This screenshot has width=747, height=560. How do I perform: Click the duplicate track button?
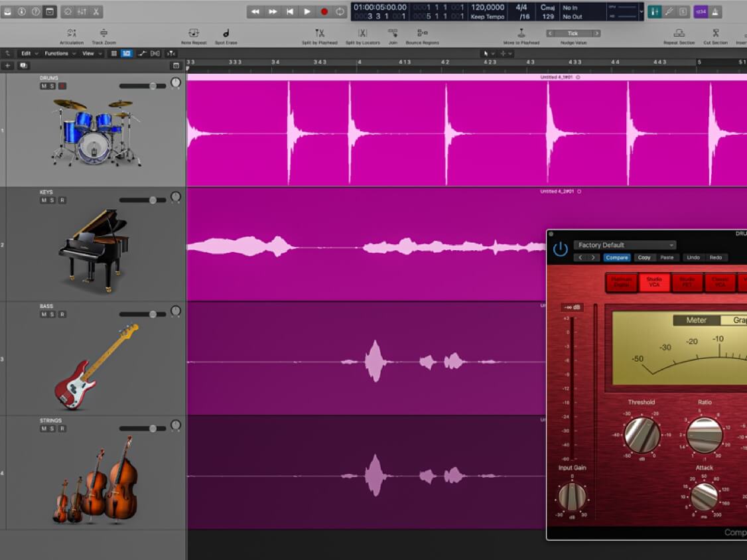coord(23,66)
